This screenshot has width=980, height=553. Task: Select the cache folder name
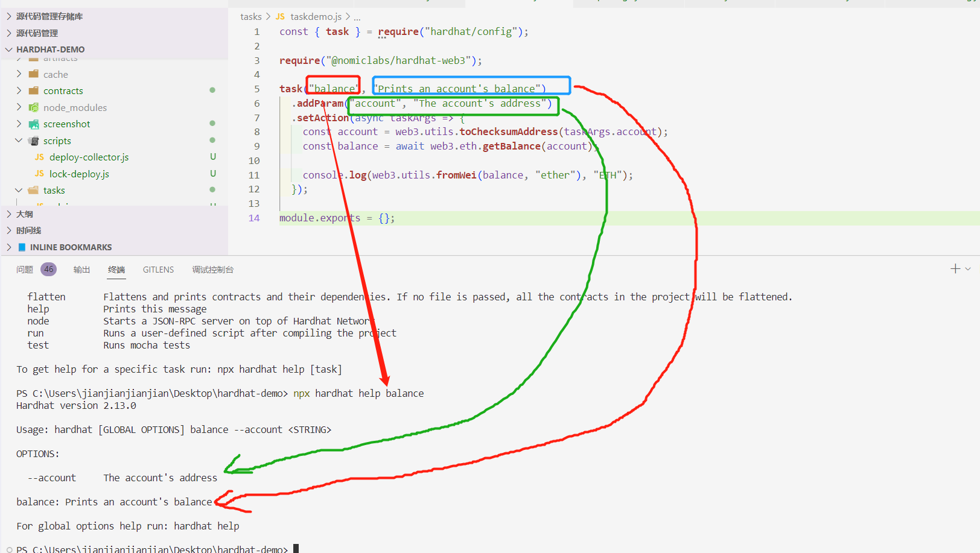coord(56,74)
